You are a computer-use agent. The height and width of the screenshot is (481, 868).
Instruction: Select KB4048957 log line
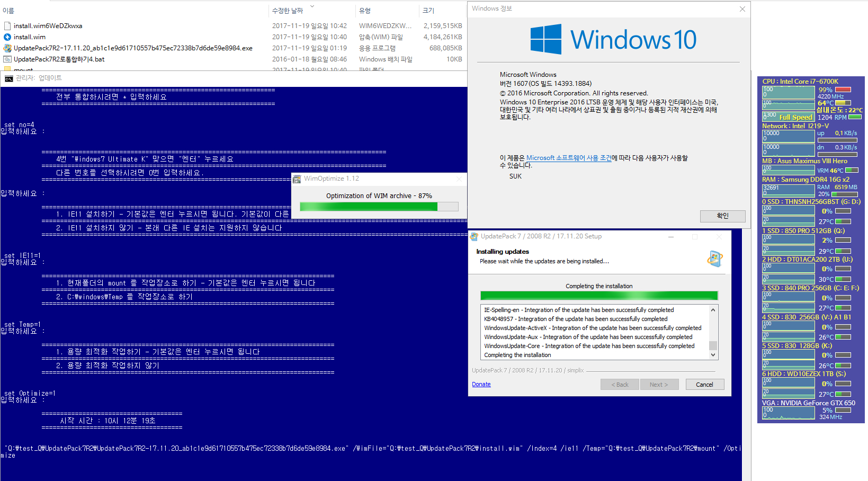[x=576, y=319]
